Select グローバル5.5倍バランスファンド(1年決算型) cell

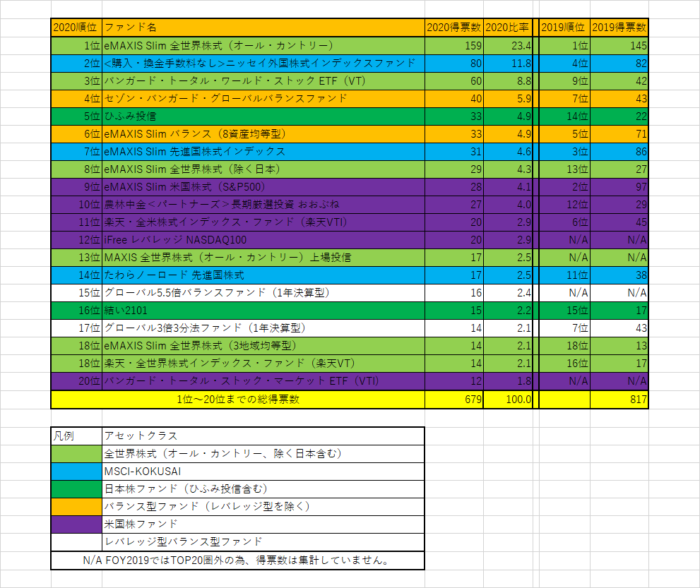pyautogui.click(x=263, y=293)
